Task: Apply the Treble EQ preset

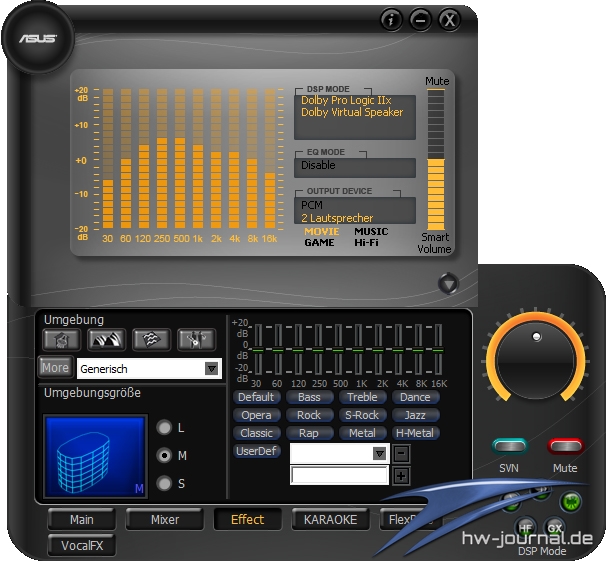Action: [x=362, y=397]
